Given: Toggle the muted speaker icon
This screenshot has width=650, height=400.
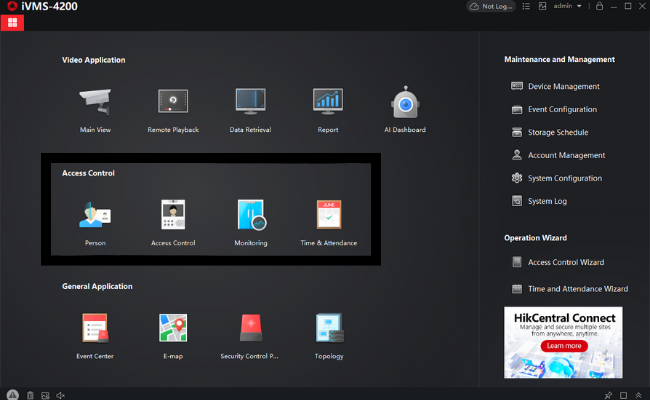Looking at the screenshot, I should (61, 395).
